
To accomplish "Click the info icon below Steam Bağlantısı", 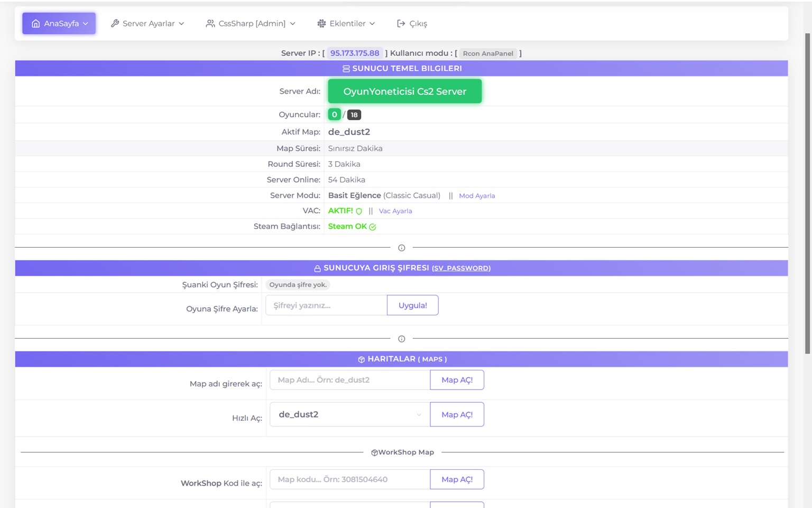I will 401,248.
